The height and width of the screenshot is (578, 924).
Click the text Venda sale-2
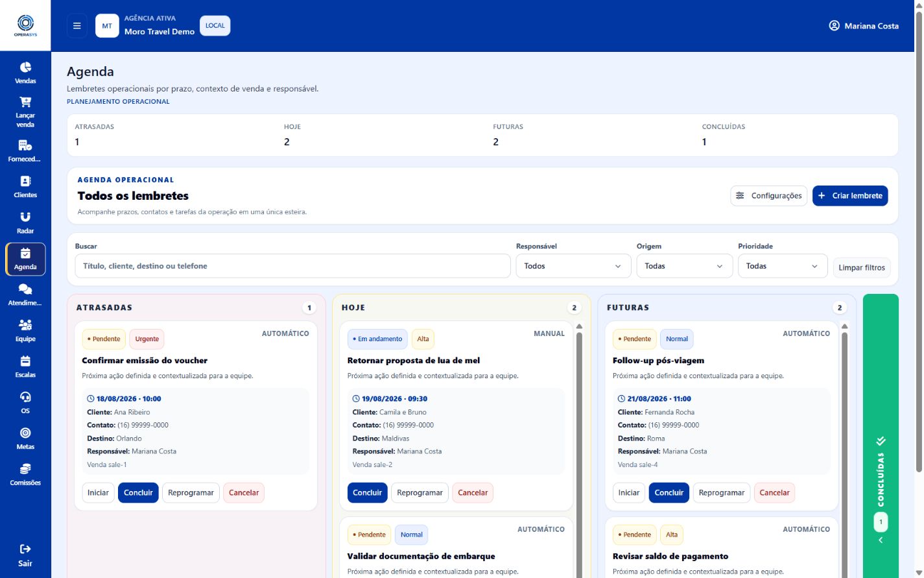coord(372,464)
